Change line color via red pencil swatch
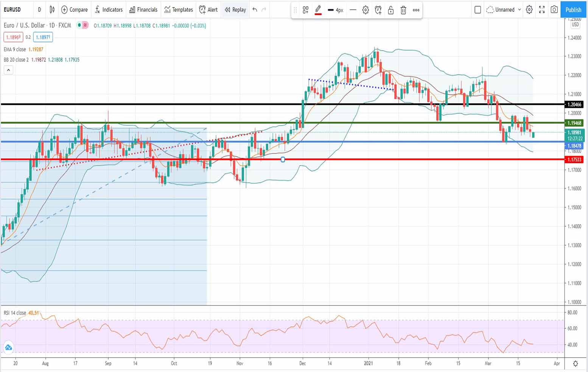Image resolution: width=588 pixels, height=372 pixels. 318,10
